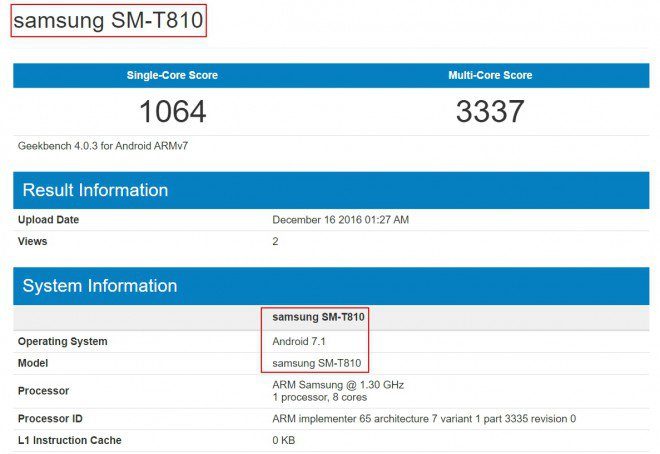Click the Single-Core Score header
Viewport: 660px width, 454px height.
[x=172, y=75]
